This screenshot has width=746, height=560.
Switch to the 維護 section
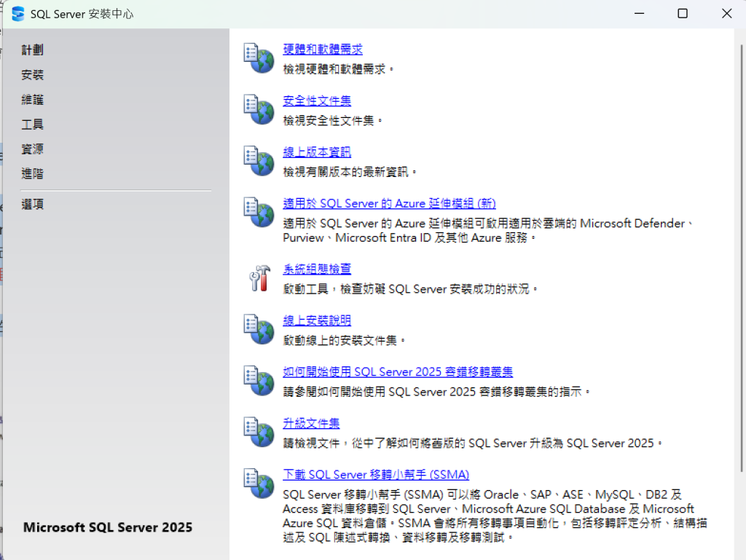[32, 99]
